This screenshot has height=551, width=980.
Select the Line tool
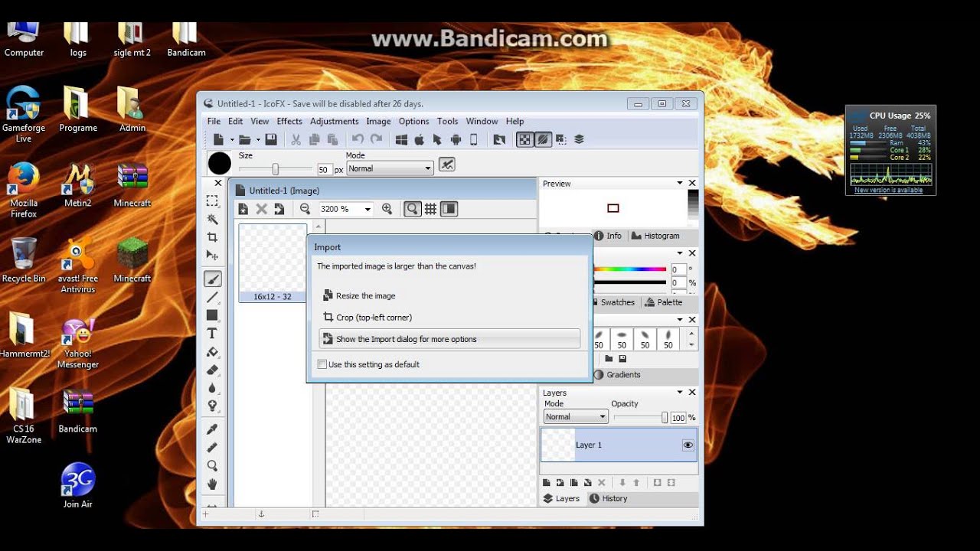click(212, 297)
